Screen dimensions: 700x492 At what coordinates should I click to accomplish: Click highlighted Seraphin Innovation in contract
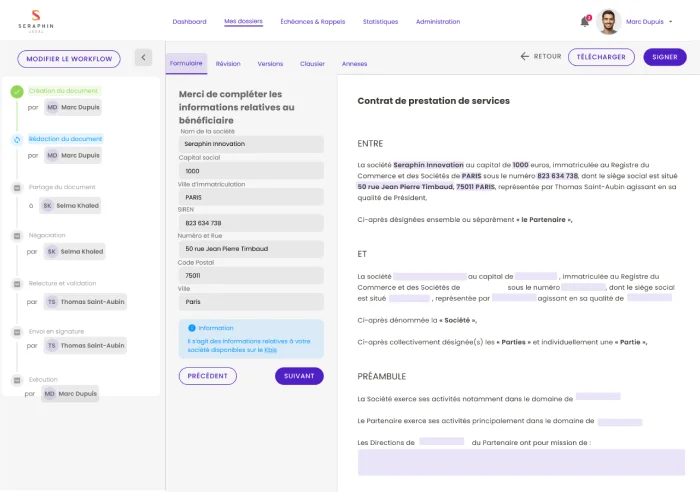point(429,165)
